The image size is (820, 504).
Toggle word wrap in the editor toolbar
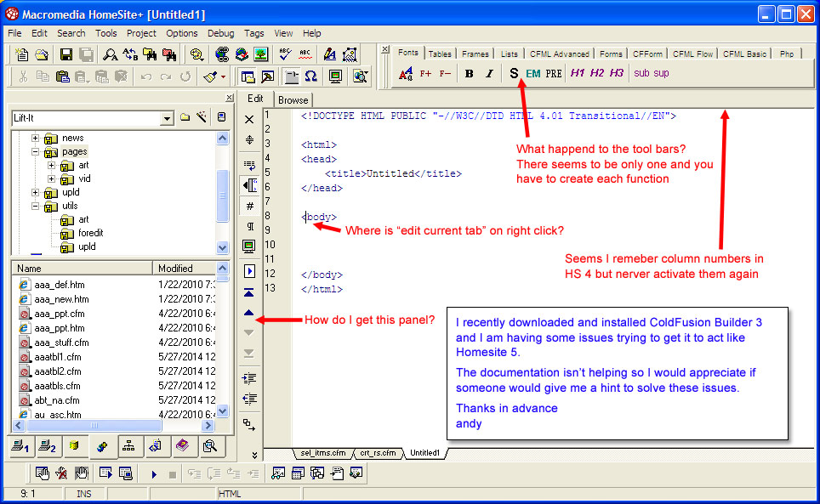pyautogui.click(x=249, y=165)
